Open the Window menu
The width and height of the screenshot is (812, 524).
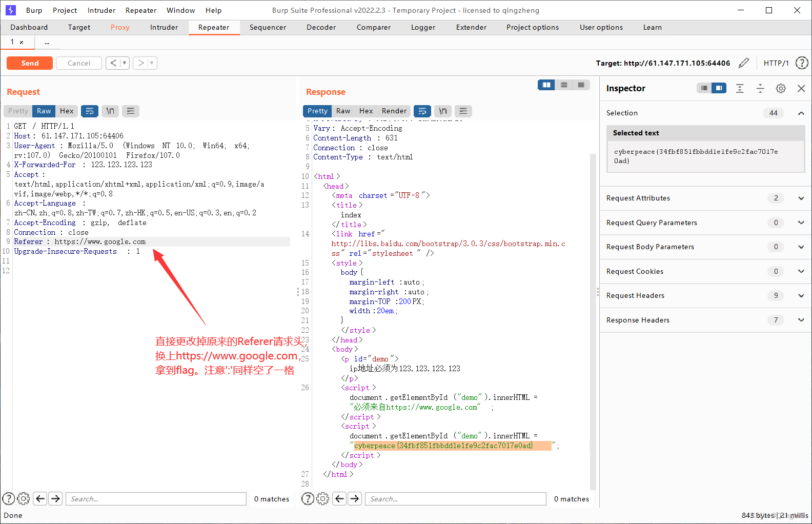180,10
